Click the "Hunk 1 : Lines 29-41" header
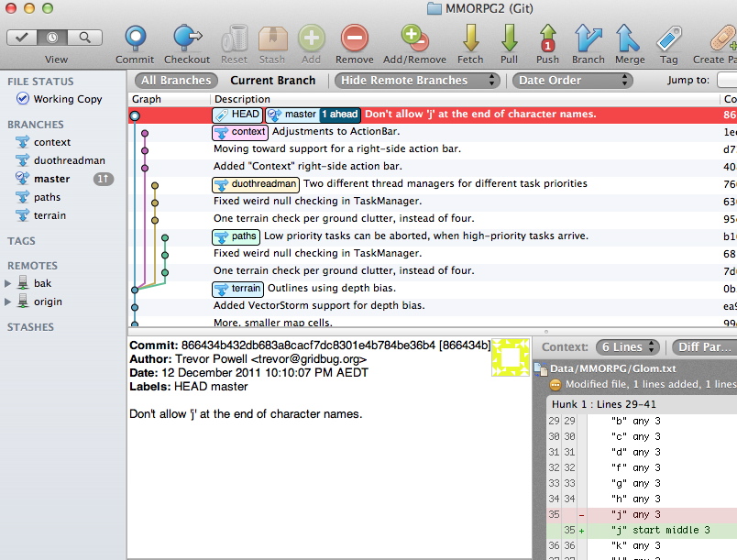This screenshot has height=560, width=737. 642,404
